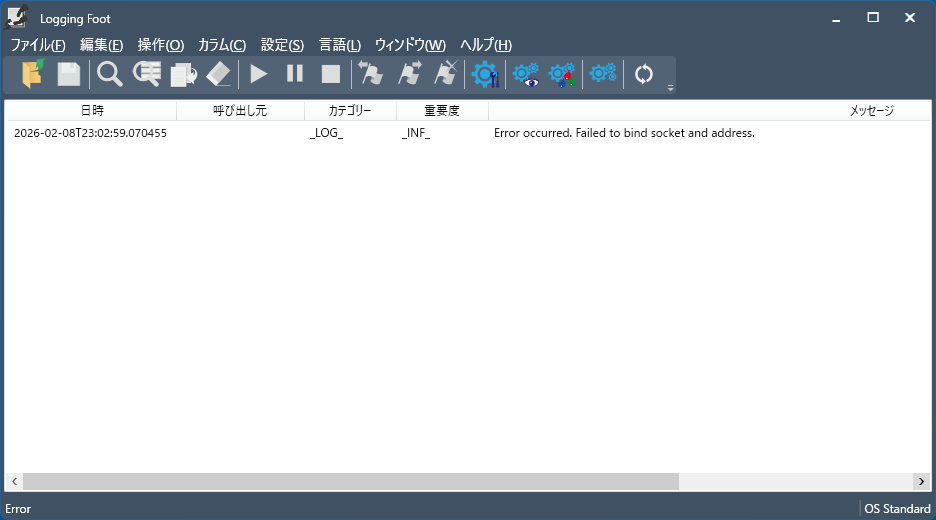Open the 操作(O) menu

click(x=161, y=45)
